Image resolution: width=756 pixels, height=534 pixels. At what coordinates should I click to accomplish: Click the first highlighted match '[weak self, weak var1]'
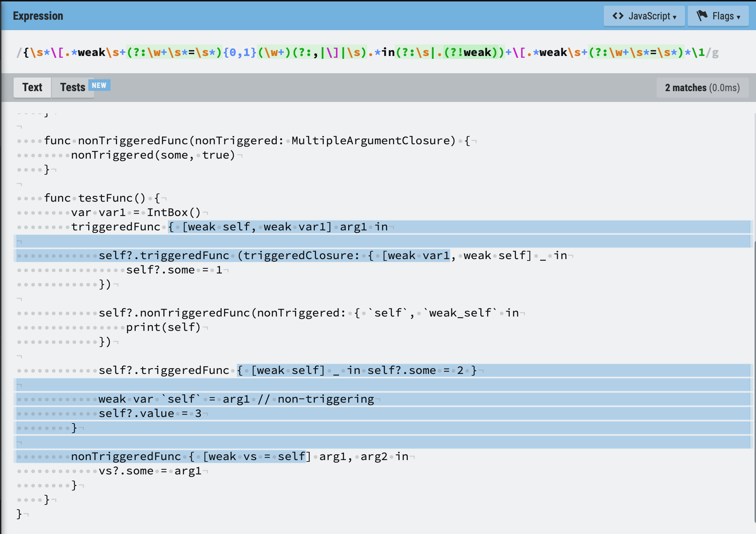point(257,227)
